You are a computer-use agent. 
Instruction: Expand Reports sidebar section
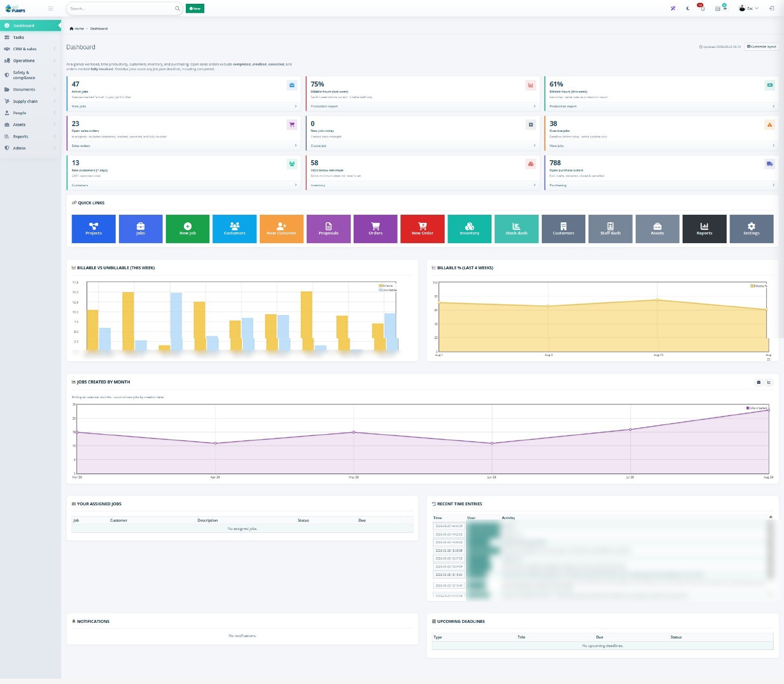point(30,137)
